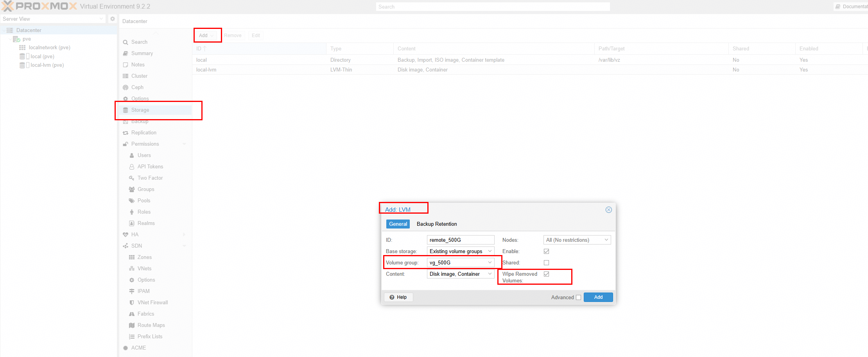Expand the Nodes restriction dropdown

(577, 240)
